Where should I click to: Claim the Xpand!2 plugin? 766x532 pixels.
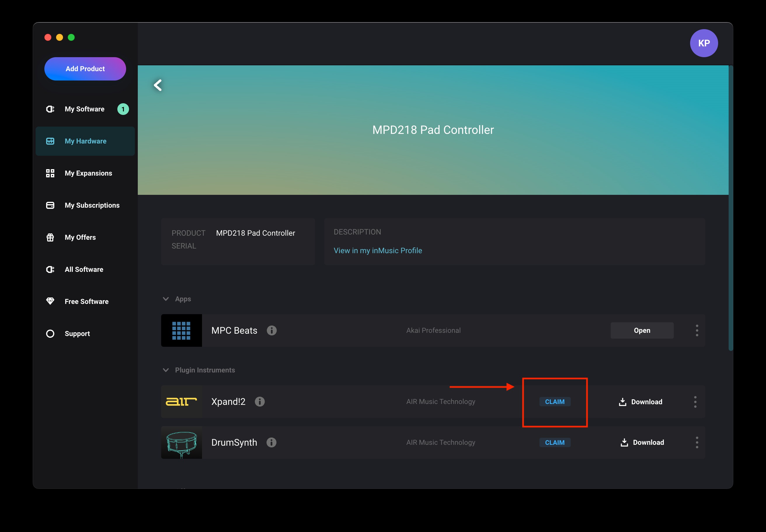point(554,402)
